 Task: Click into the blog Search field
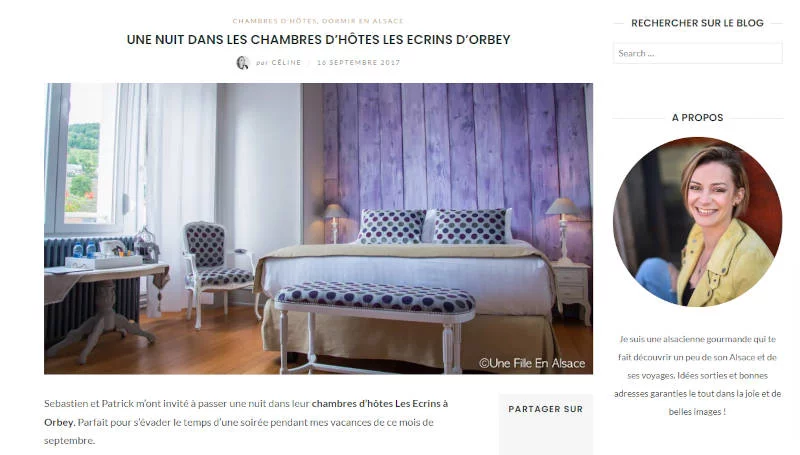pos(697,53)
